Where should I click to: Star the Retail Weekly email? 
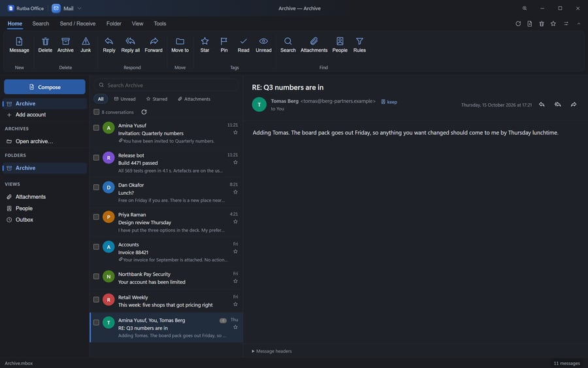click(235, 304)
